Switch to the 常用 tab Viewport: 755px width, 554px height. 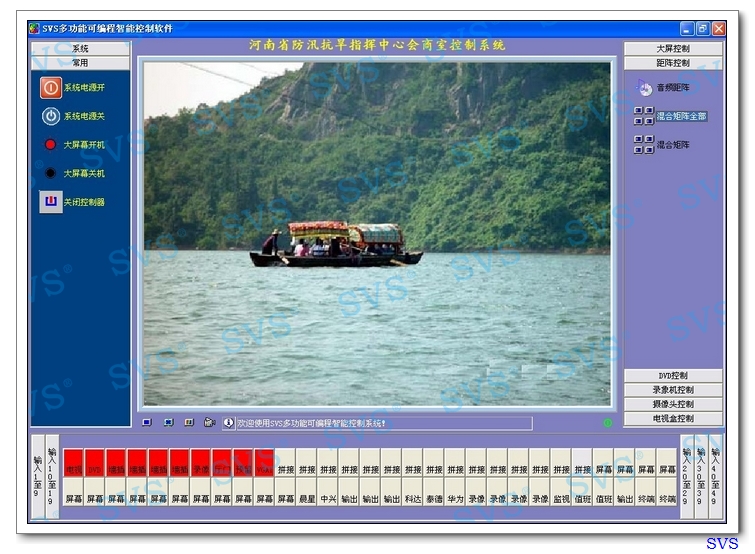coord(80,63)
